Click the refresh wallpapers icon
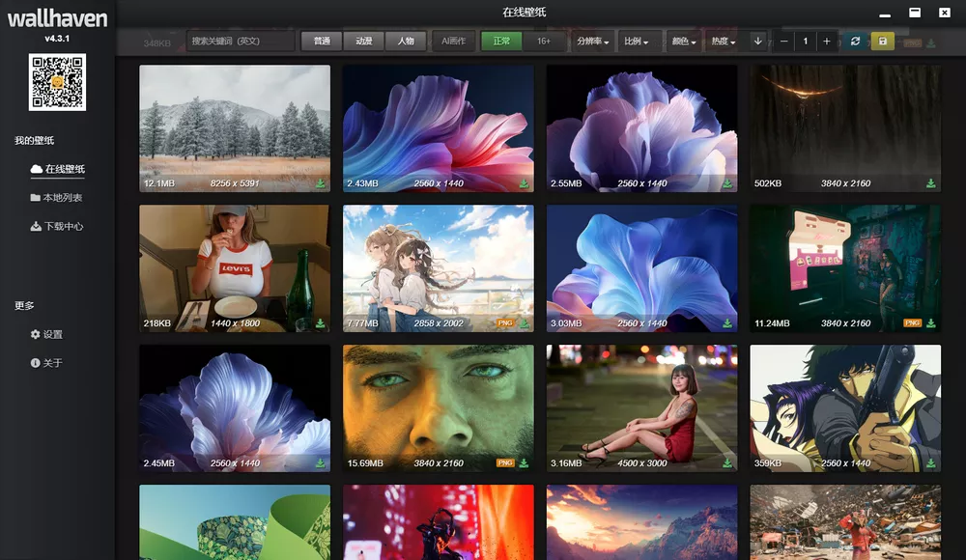 tap(854, 42)
